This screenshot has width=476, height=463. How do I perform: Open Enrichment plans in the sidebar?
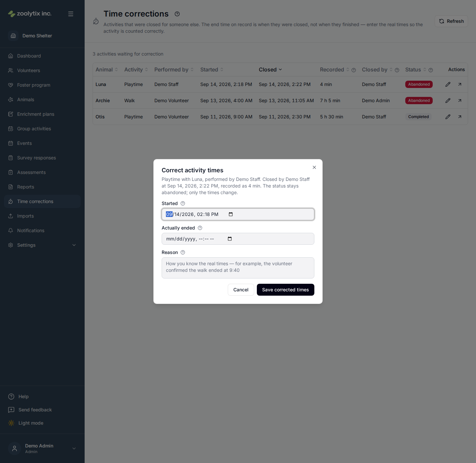coord(42,114)
